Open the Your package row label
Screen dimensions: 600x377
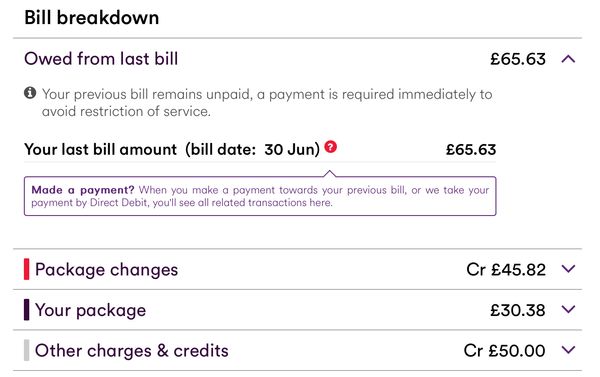[x=90, y=310]
